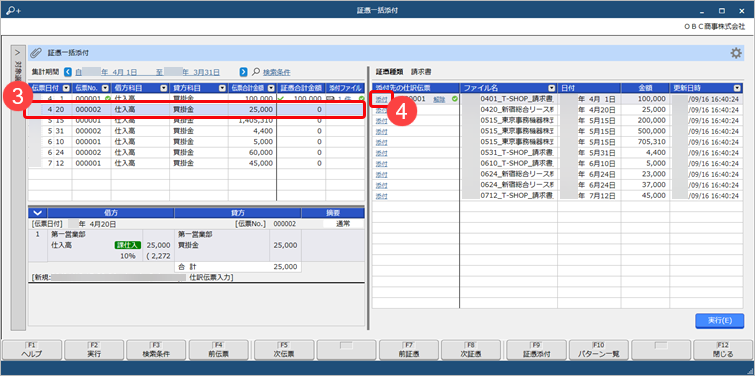Advance to next period with right arrow
755x376 pixels.
point(244,72)
